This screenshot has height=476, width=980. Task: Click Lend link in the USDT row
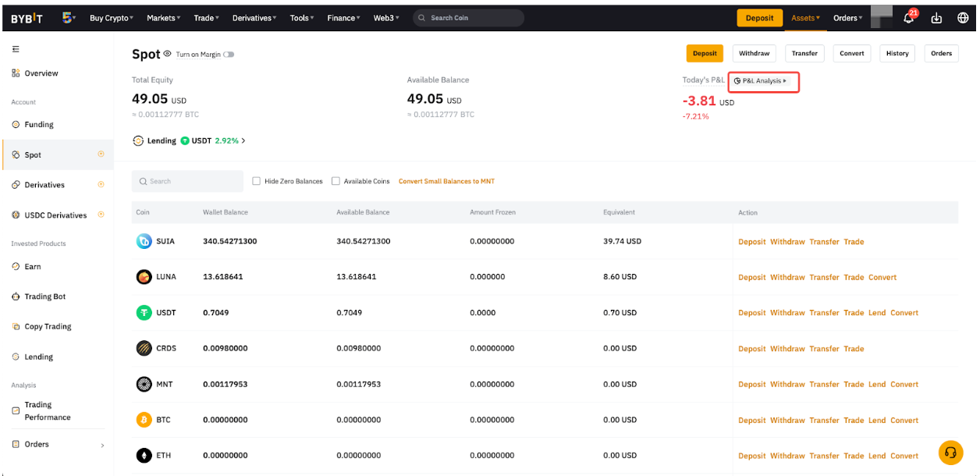[877, 313]
